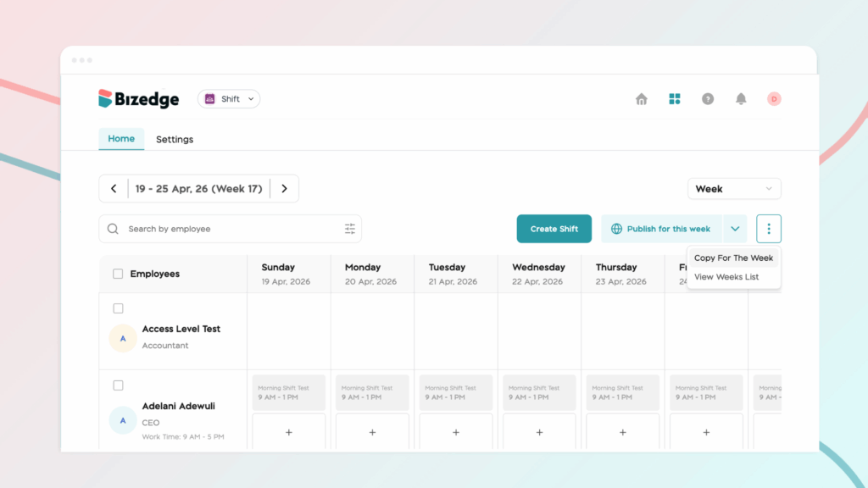Expand the publish options chevron
The height and width of the screenshot is (488, 868).
point(734,229)
